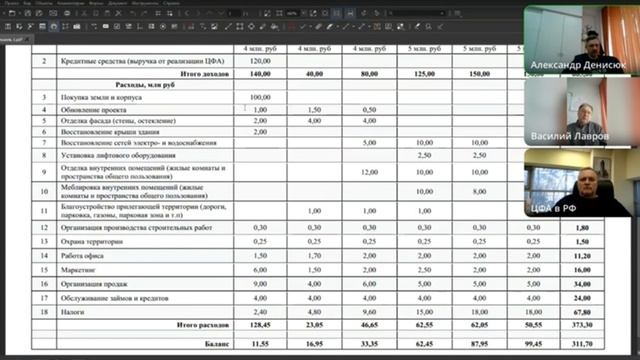Open dropdown arrow beside the open folder icon
The height and width of the screenshot is (360, 640).
20,13
